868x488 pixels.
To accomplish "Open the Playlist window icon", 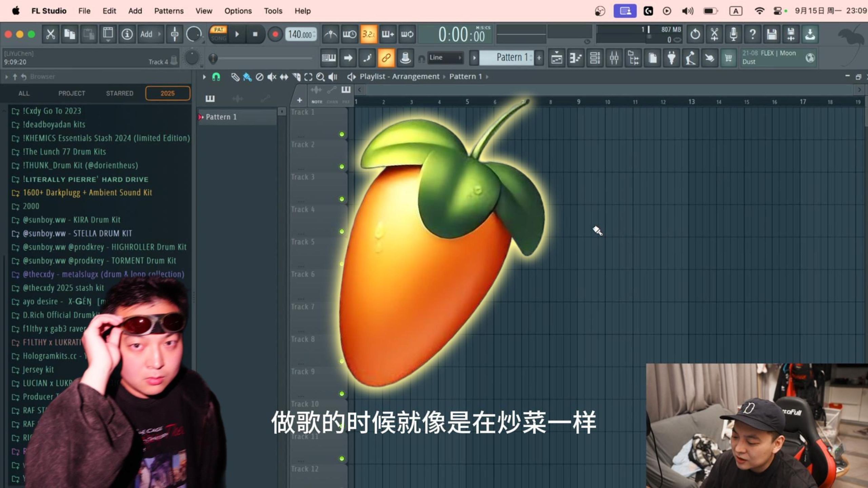I will pyautogui.click(x=557, y=58).
